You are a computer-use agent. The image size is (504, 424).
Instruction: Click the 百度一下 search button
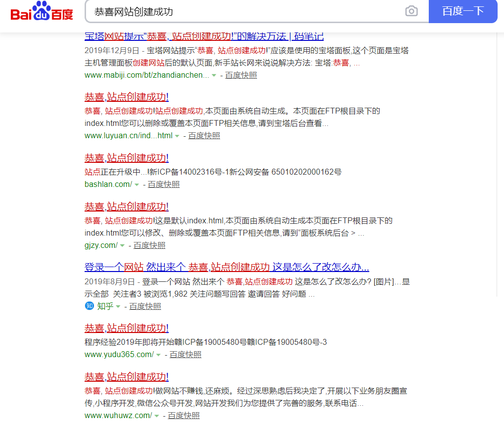[463, 11]
